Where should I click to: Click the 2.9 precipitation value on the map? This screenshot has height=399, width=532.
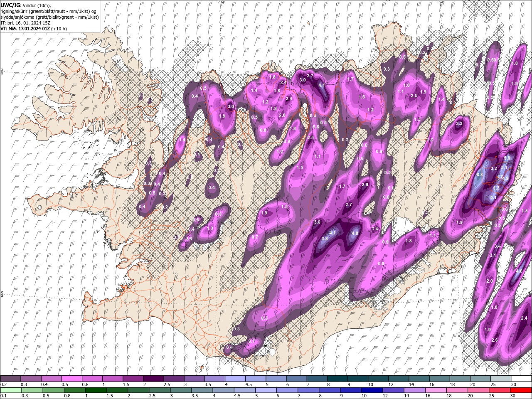[x=365, y=184]
